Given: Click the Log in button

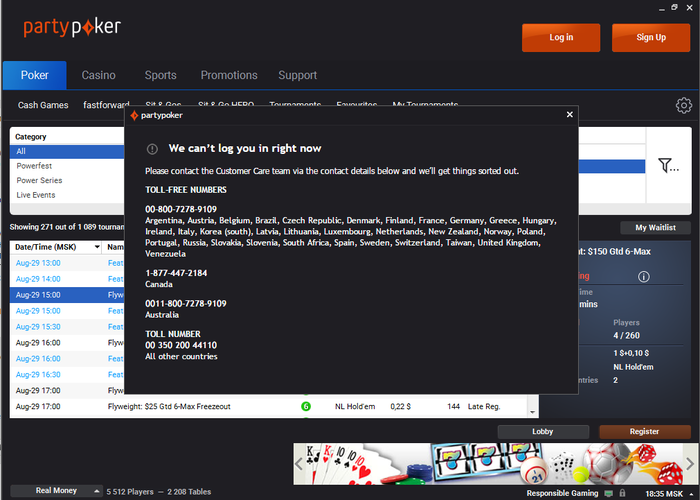Looking at the screenshot, I should (561, 38).
